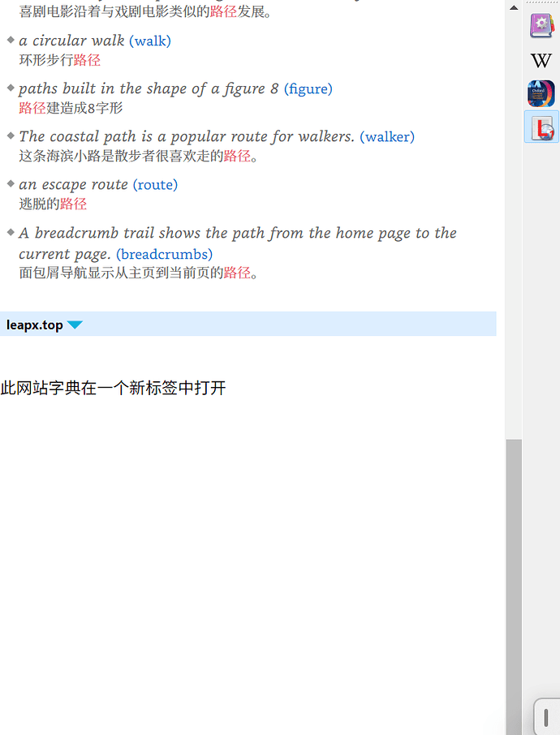Click the scrollbar up arrow
Image resolution: width=560 pixels, height=735 pixels.
click(514, 7)
